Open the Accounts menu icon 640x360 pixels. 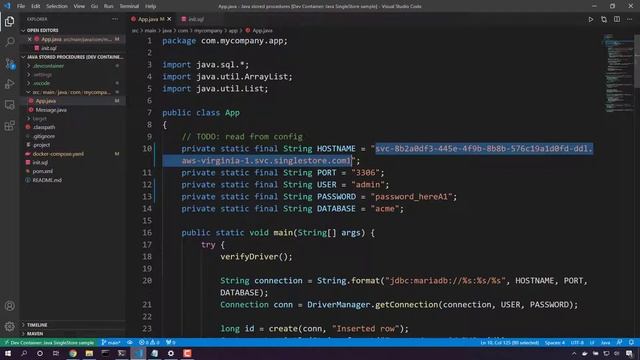pyautogui.click(x=10, y=306)
